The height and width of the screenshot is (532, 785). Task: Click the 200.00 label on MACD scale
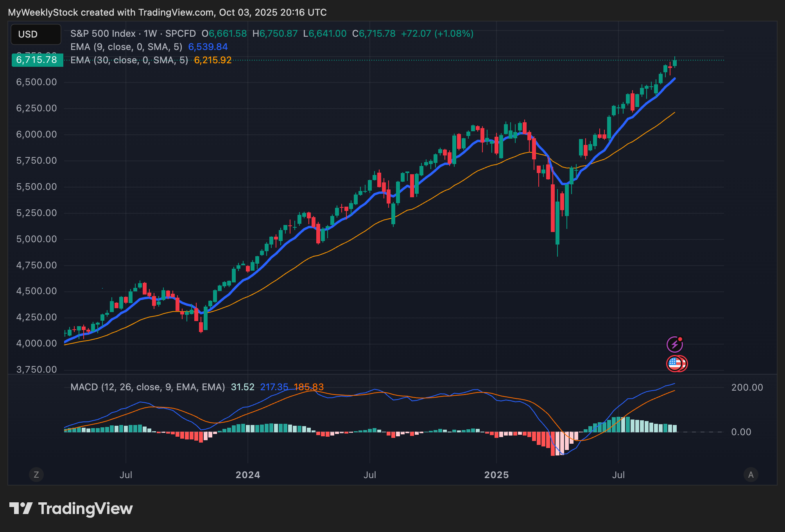747,387
